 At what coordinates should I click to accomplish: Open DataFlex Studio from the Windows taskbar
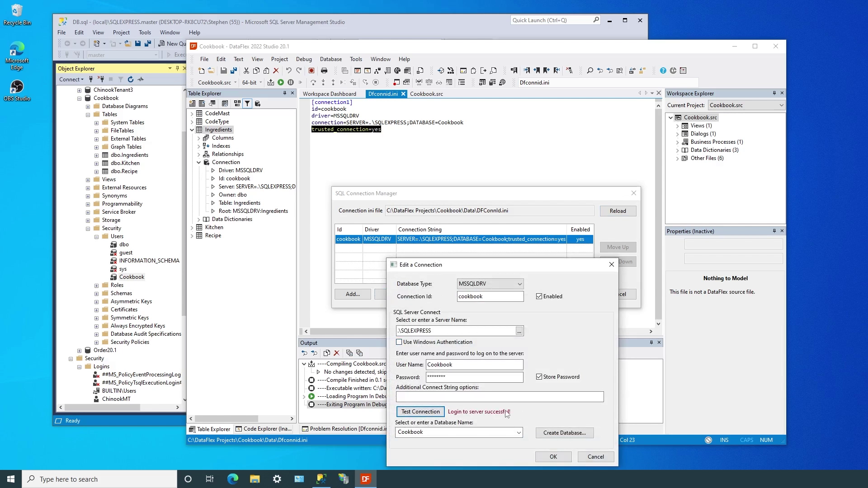[365, 479]
